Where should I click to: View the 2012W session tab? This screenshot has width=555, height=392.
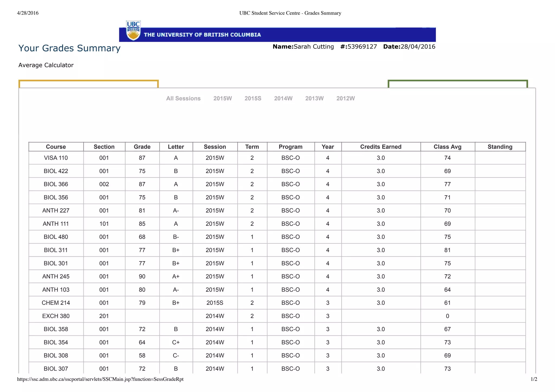pos(346,99)
